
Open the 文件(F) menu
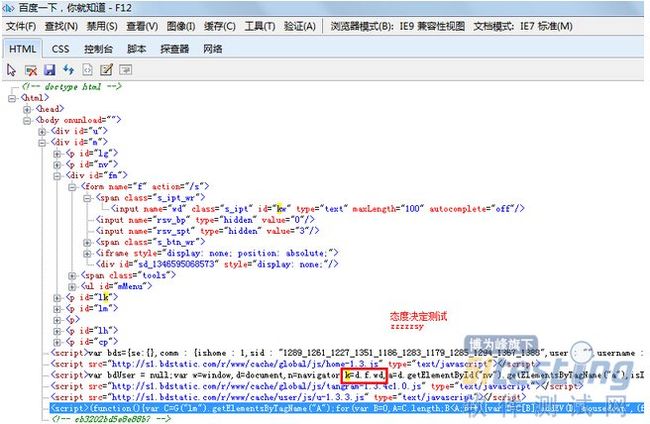click(21, 27)
